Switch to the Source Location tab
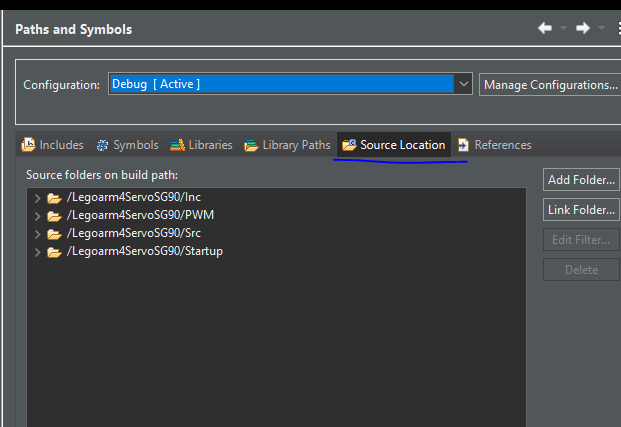The image size is (621, 427). (x=394, y=145)
